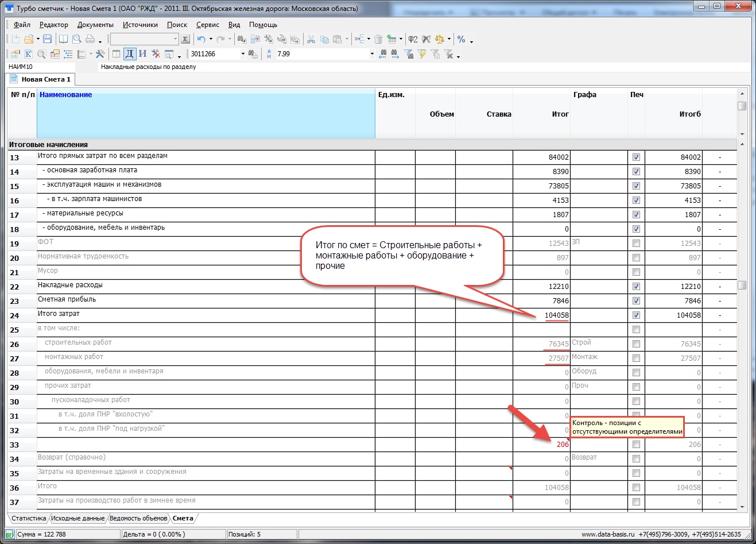Click the Open folder icon

29,39
